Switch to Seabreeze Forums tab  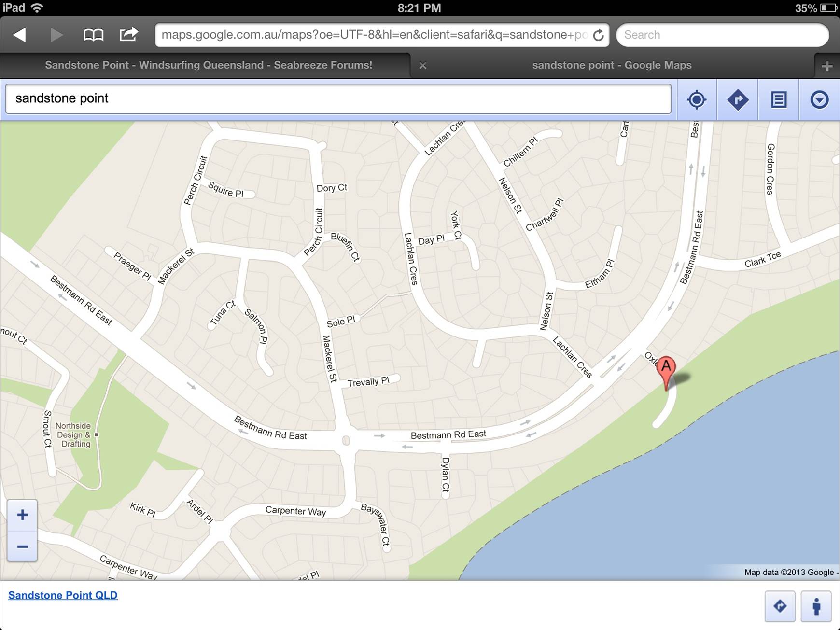[x=209, y=65]
